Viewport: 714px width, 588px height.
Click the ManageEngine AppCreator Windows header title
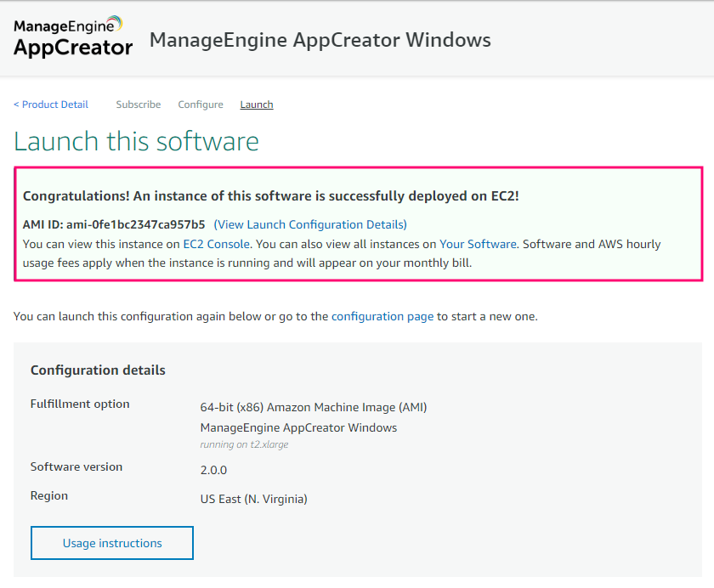tap(320, 40)
